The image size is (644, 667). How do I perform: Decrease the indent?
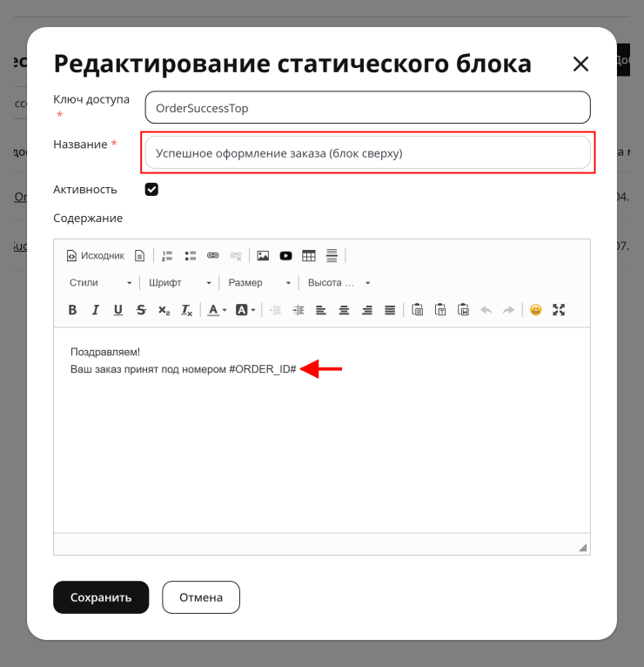276,310
